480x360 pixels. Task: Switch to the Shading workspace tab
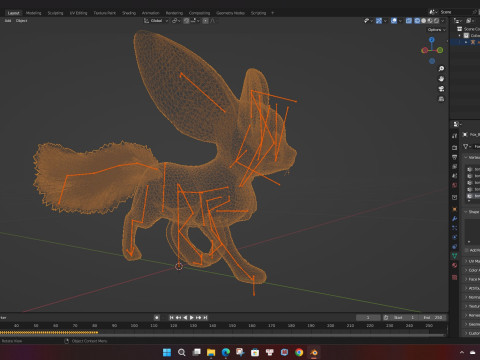(129, 13)
